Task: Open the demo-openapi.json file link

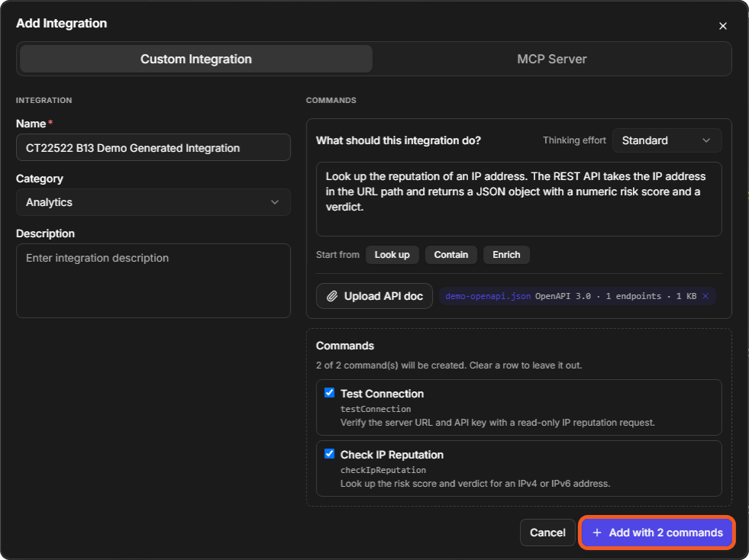Action: click(488, 296)
